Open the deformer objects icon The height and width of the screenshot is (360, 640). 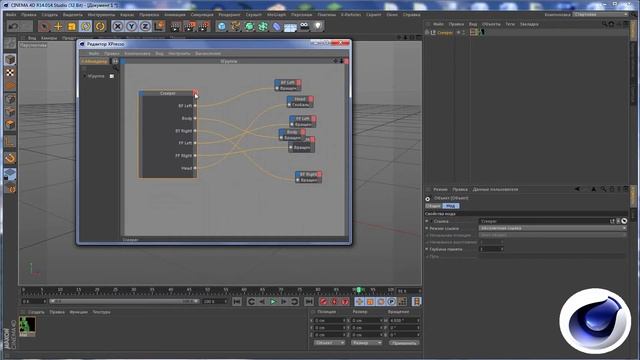point(277,27)
